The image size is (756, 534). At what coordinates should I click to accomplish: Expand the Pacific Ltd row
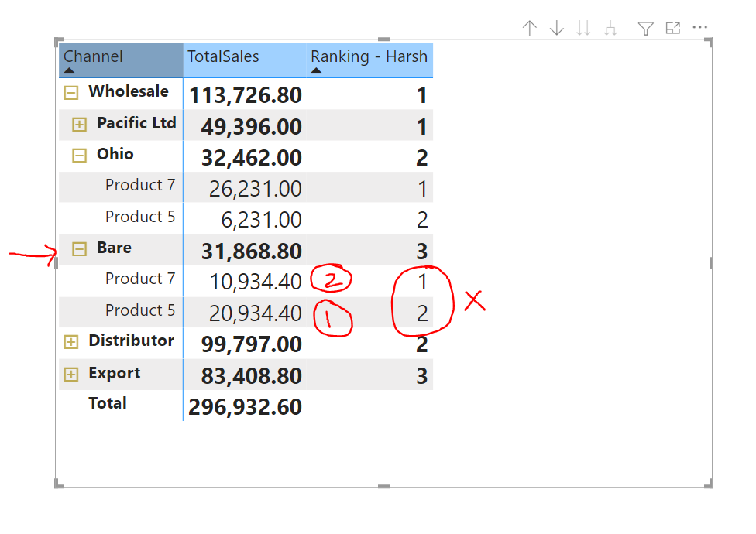pos(79,125)
